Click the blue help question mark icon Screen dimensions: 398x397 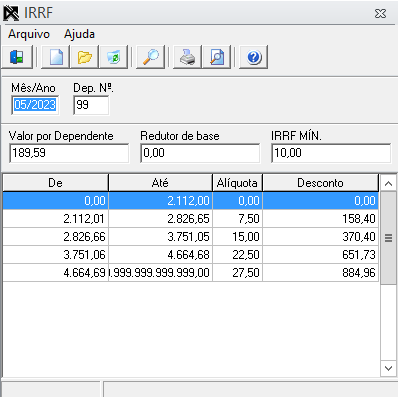(254, 57)
